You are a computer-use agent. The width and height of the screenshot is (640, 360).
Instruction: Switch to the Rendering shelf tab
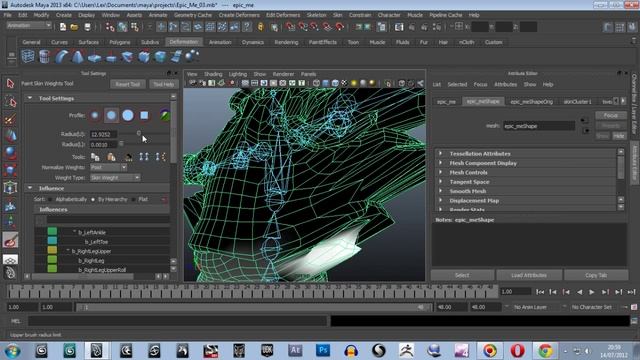coord(286,42)
